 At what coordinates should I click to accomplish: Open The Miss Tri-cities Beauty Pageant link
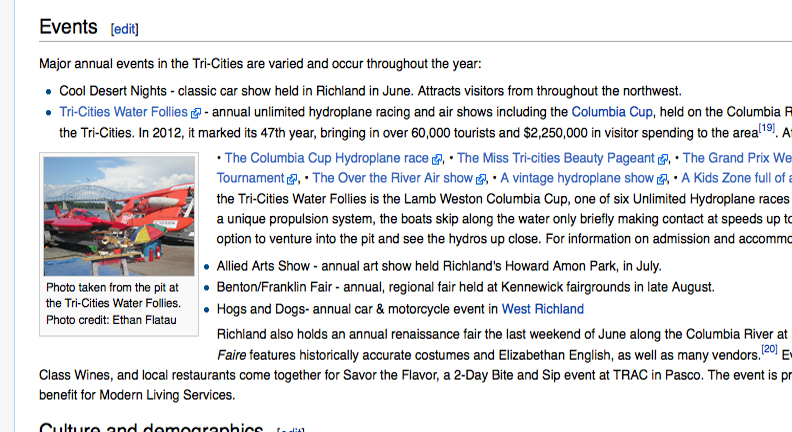click(556, 158)
